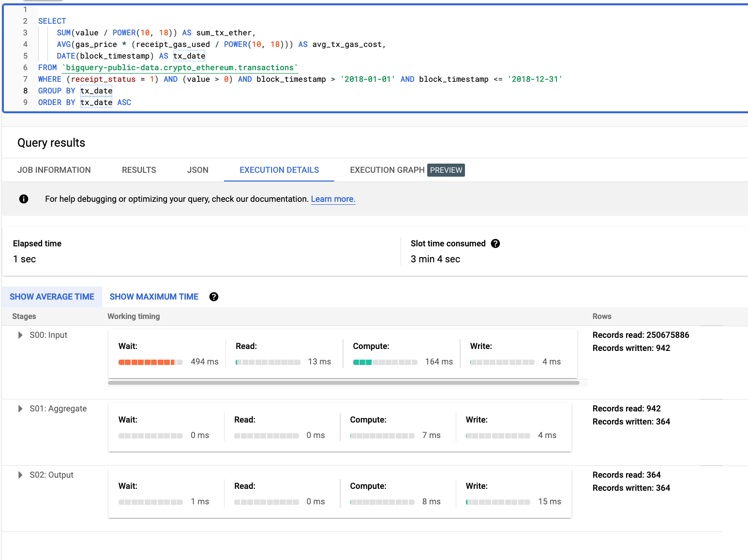
Task: Expand the S01: Aggregate stage row
Action: [x=20, y=409]
